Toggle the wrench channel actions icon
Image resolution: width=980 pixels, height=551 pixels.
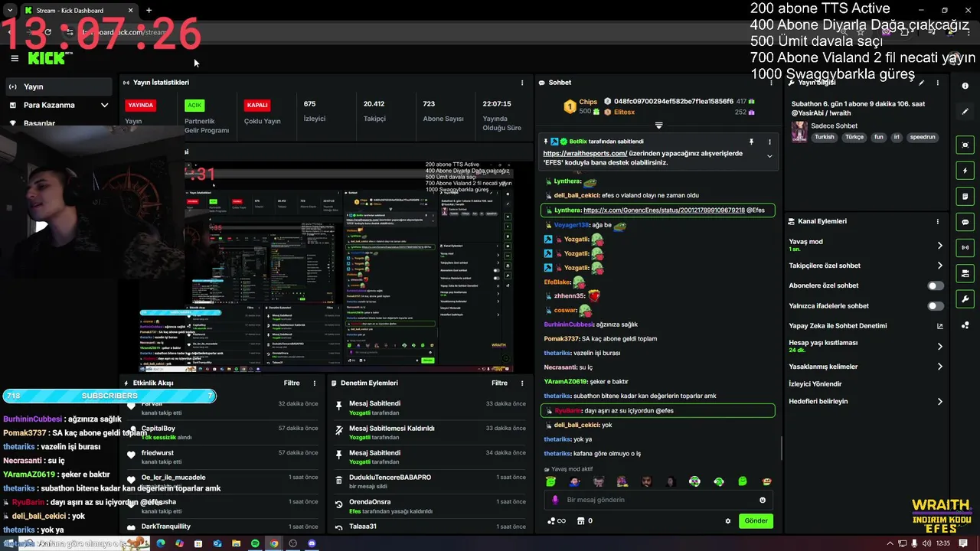pyautogui.click(x=965, y=299)
